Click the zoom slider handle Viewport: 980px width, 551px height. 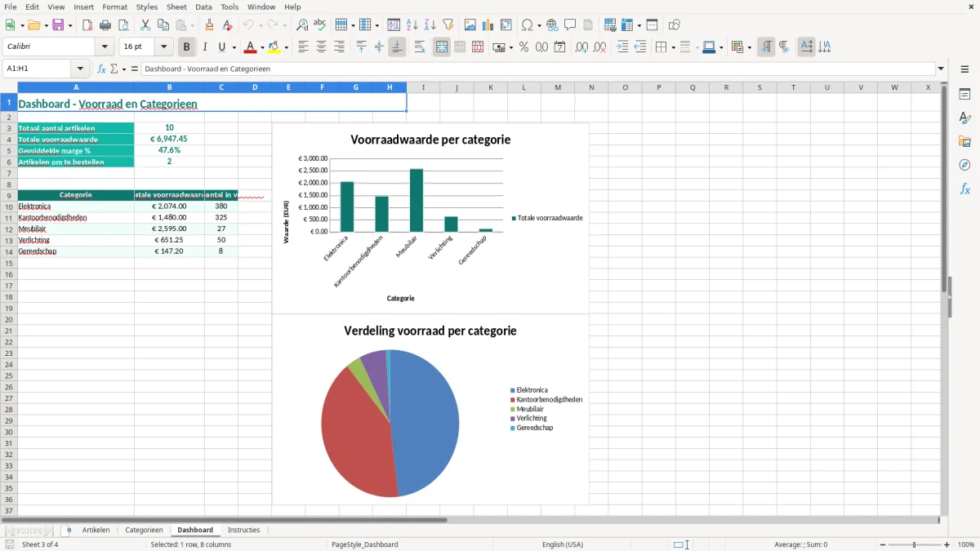pyautogui.click(x=915, y=544)
